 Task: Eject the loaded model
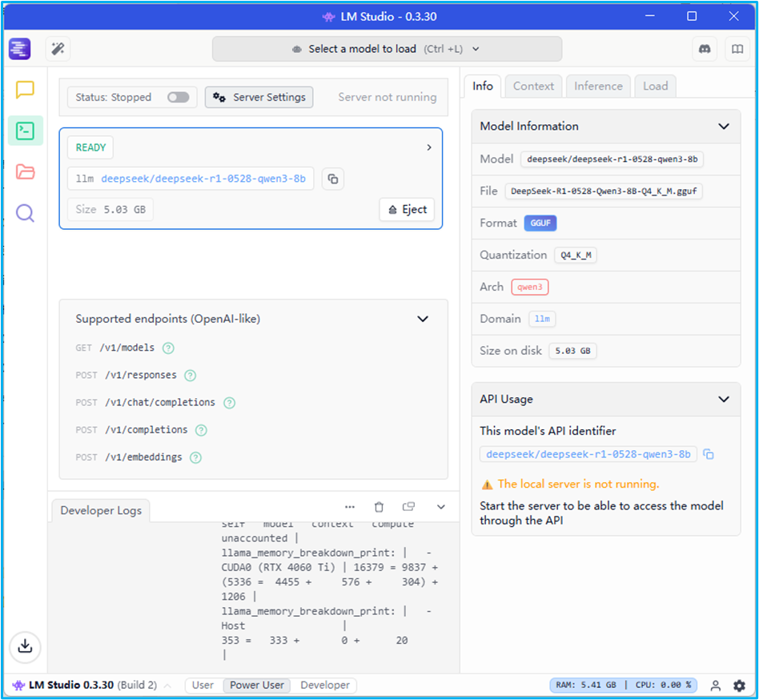407,210
